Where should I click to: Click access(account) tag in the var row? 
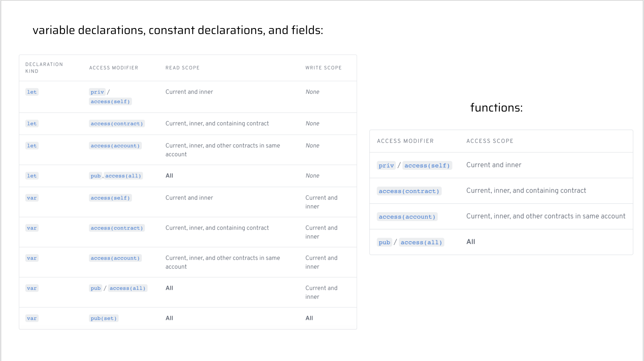click(115, 258)
